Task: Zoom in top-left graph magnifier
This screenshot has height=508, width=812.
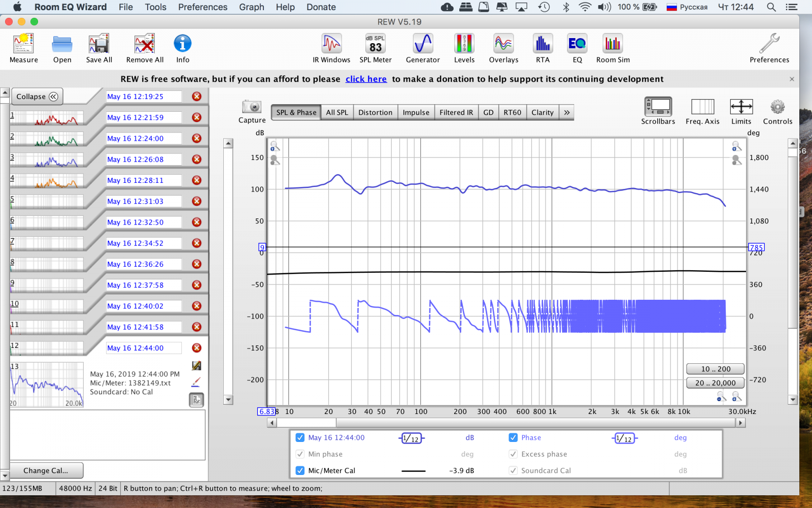Action: pos(275,146)
